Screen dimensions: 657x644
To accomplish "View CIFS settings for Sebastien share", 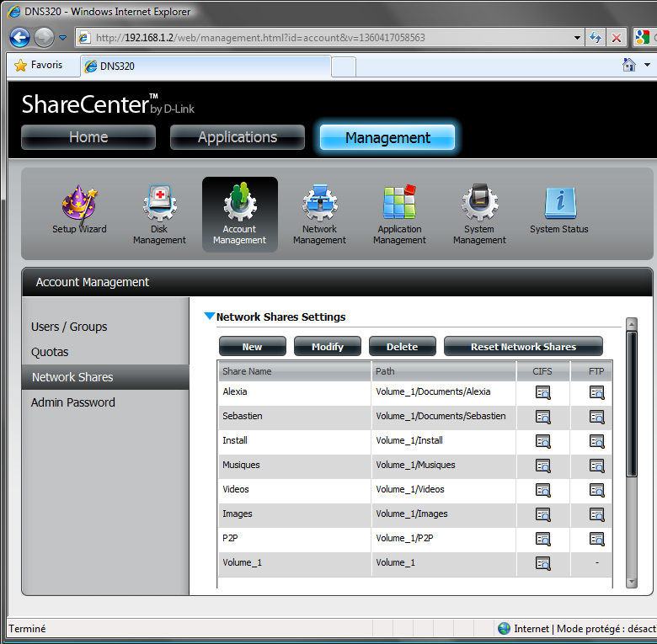I will click(x=543, y=417).
